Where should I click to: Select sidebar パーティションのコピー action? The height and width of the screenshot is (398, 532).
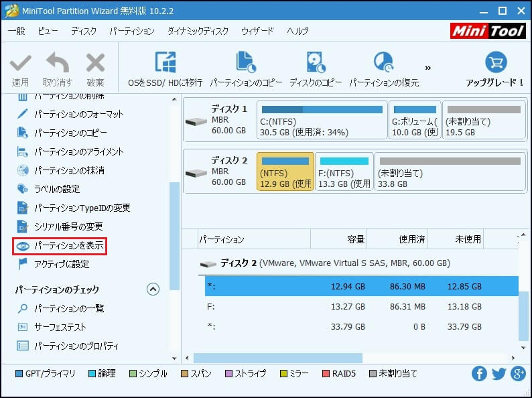[x=62, y=133]
